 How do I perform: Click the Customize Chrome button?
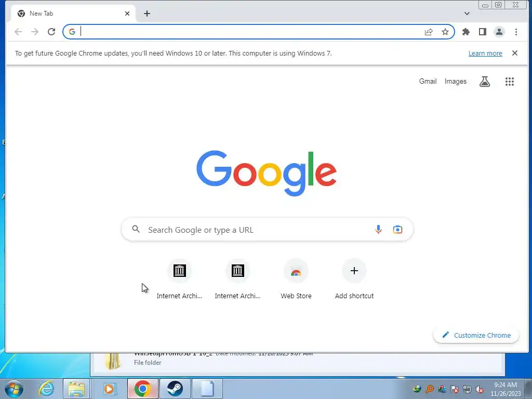pyautogui.click(x=476, y=335)
